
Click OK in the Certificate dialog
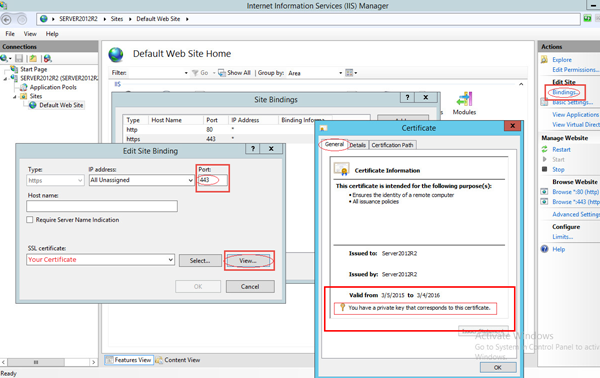coord(497,367)
